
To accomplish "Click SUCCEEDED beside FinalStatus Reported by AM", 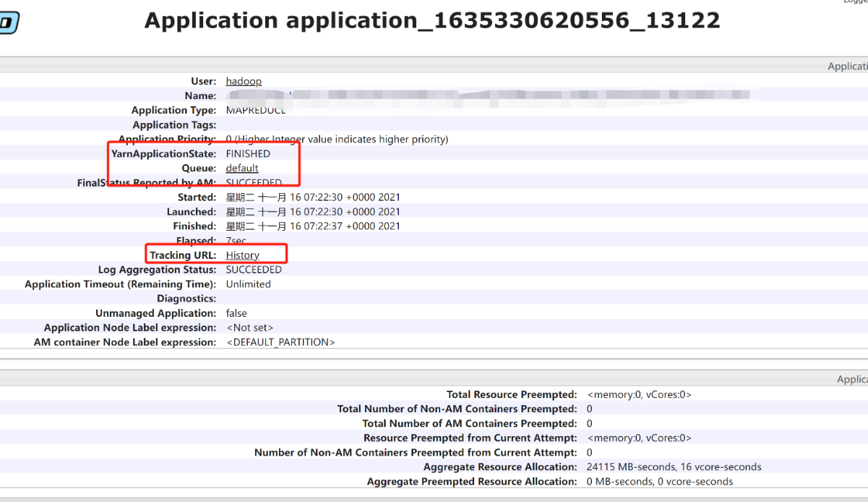I will (x=254, y=183).
